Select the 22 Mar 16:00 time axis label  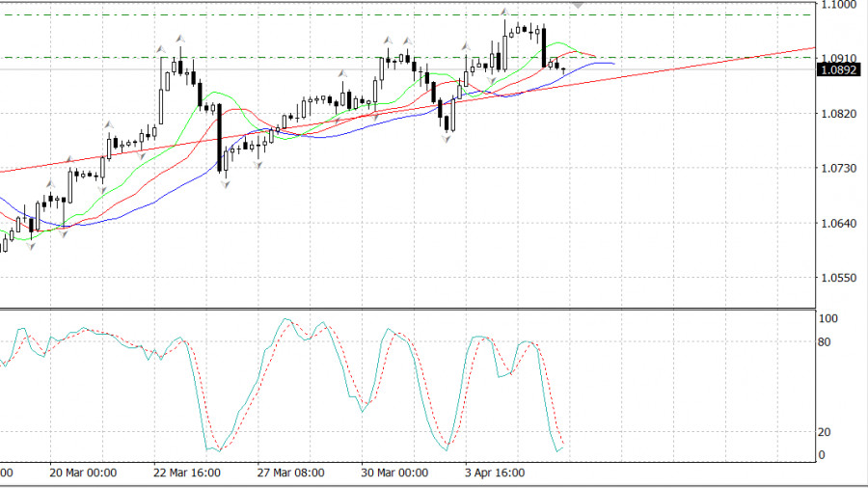tap(186, 473)
